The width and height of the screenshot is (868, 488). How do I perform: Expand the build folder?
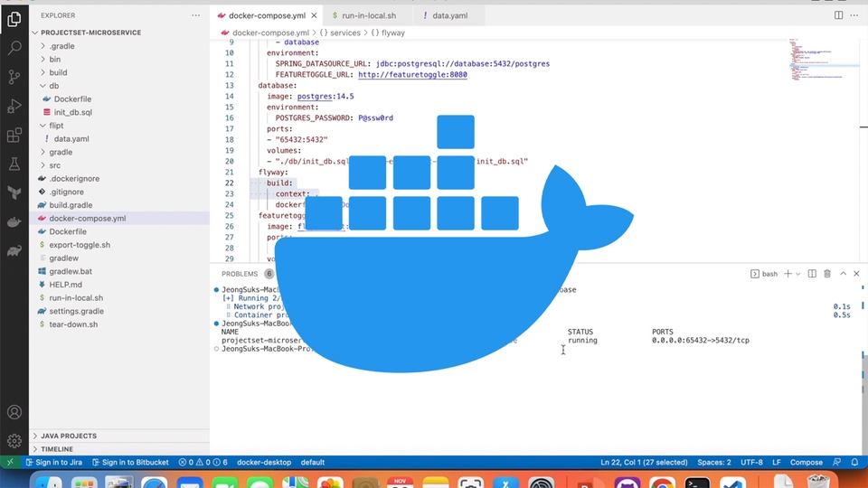coord(58,72)
